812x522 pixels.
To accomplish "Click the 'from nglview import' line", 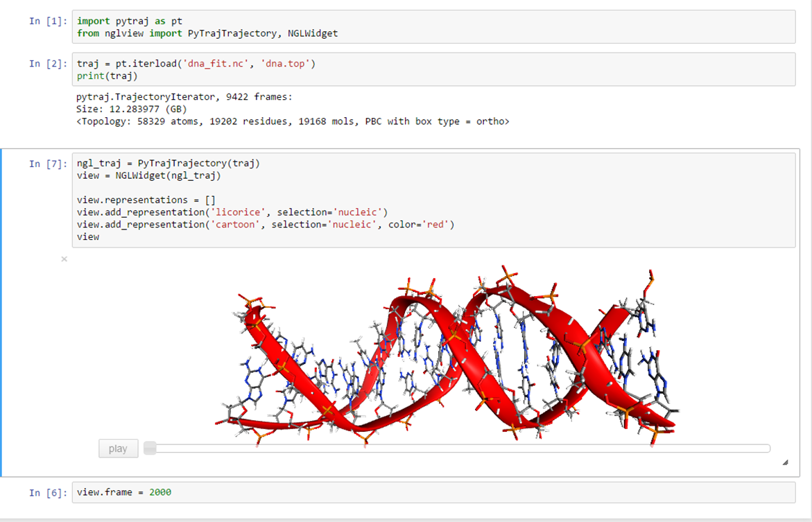I will click(207, 34).
